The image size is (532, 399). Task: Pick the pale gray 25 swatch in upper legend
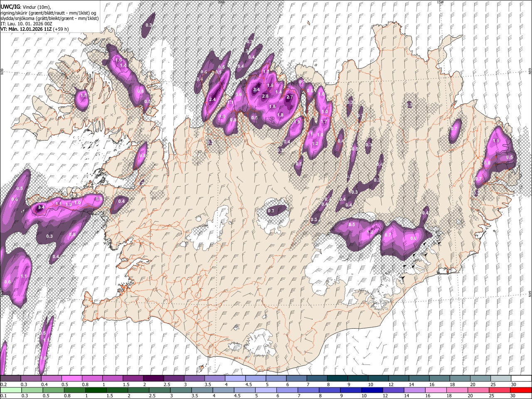501,378
